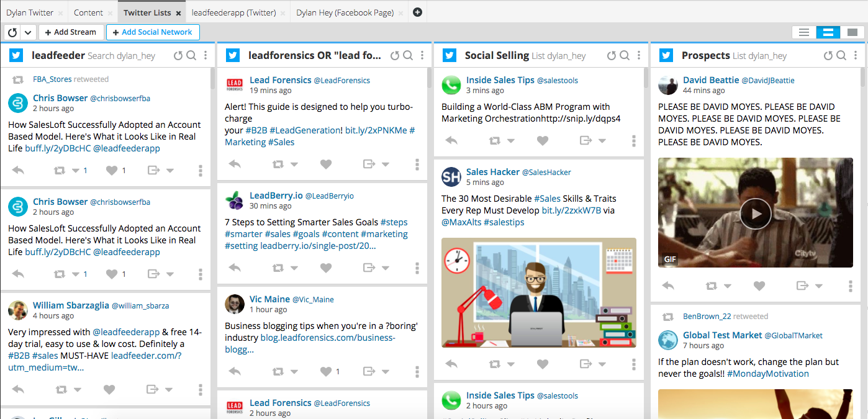Like the LeadBerry.io tweet
The height and width of the screenshot is (419, 868).
tap(326, 268)
